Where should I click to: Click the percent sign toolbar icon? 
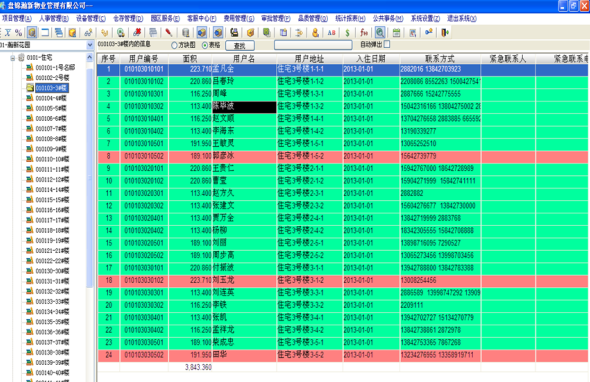(18, 33)
